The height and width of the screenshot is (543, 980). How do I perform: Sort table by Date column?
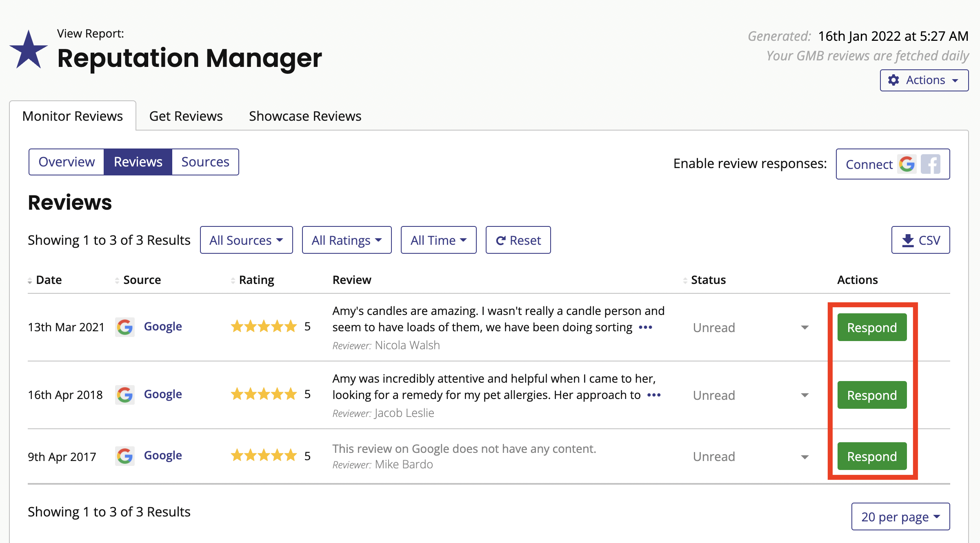pyautogui.click(x=45, y=280)
